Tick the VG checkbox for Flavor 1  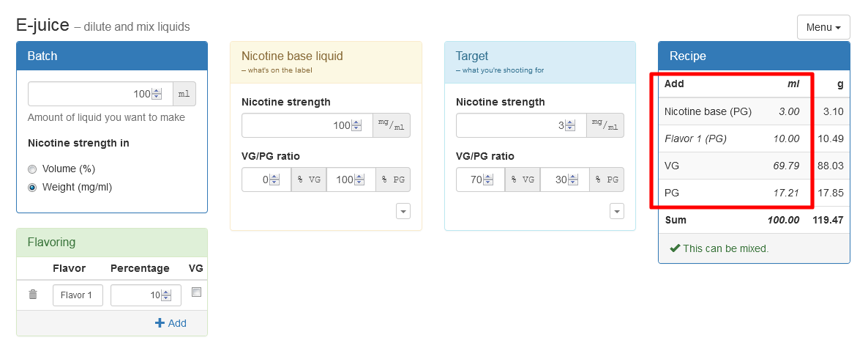click(x=196, y=292)
